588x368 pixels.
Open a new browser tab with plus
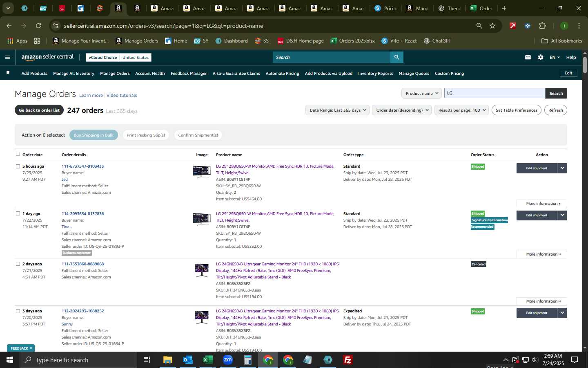504,8
